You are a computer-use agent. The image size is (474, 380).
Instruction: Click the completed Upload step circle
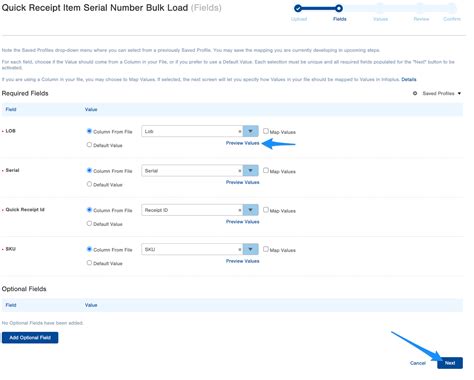tap(298, 8)
